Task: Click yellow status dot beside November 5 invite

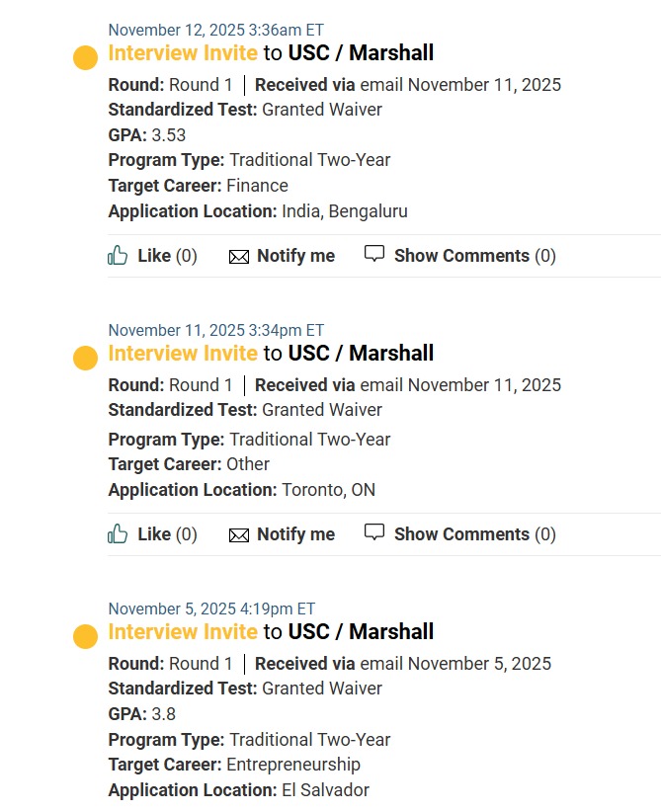Action: tap(86, 637)
